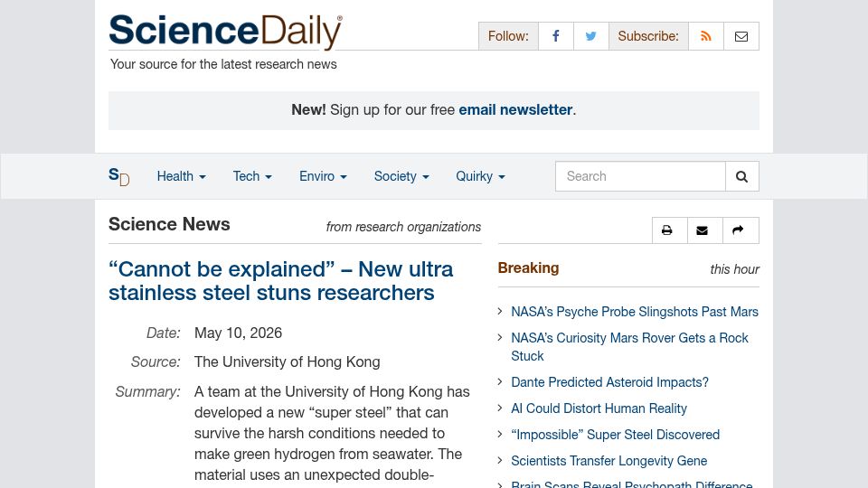The width and height of the screenshot is (868, 488).
Task: Click the 'this hour' label
Action: 734,269
